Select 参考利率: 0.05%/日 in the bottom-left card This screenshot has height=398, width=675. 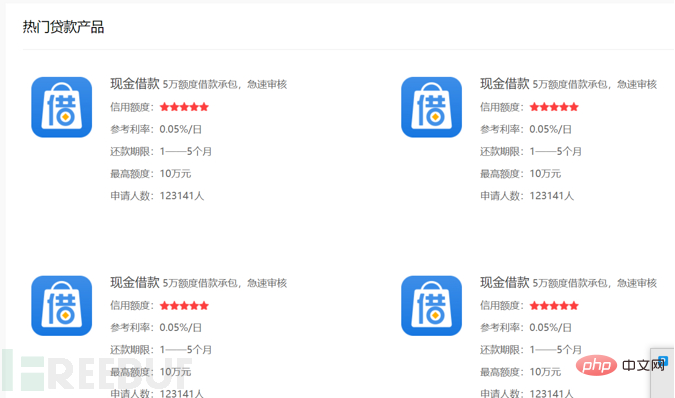156,327
